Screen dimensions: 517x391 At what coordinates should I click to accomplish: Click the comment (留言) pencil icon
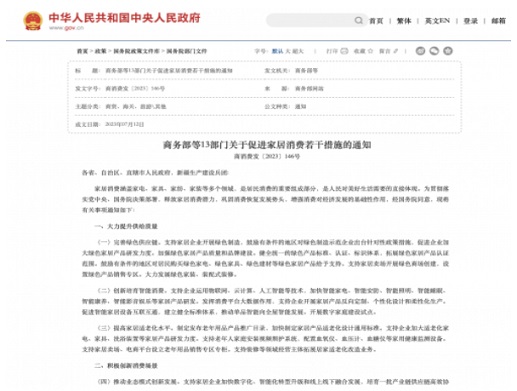point(396,51)
